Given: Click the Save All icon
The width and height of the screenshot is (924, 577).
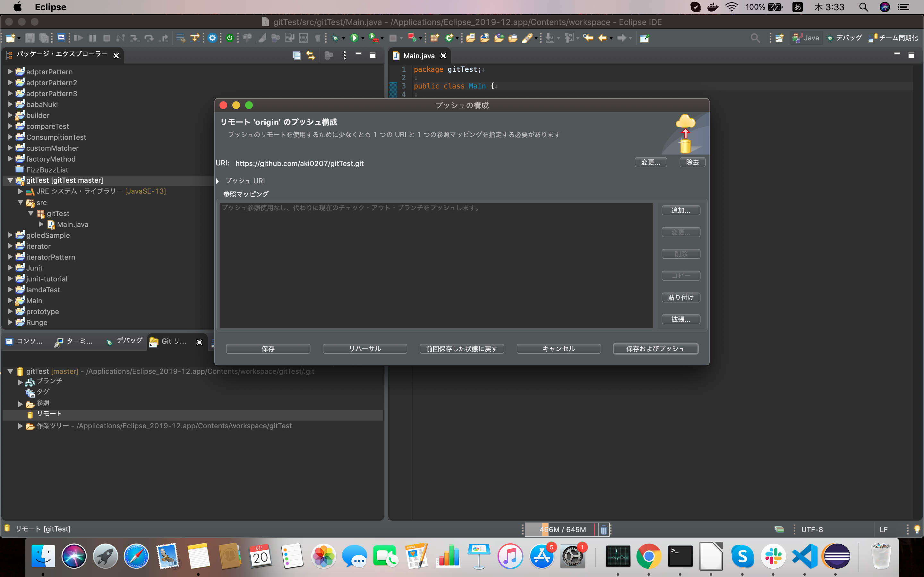Looking at the screenshot, I should [44, 38].
